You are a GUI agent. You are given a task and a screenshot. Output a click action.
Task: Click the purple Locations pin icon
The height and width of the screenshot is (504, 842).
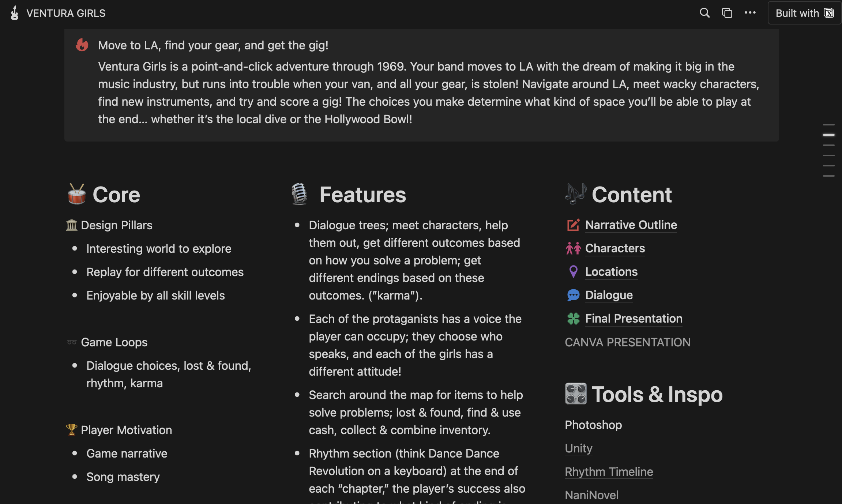click(x=573, y=272)
